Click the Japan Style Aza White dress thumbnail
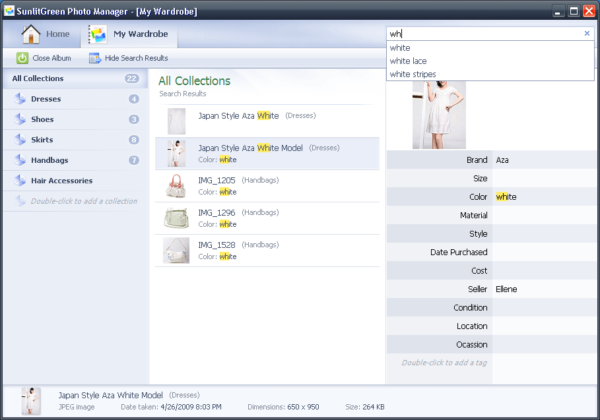Image resolution: width=600 pixels, height=420 pixels. pyautogui.click(x=176, y=121)
